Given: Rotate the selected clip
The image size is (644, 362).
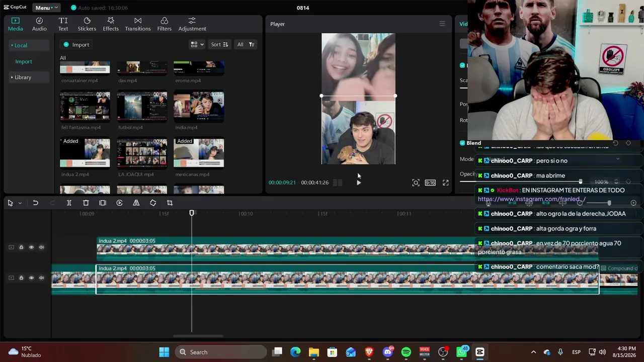Looking at the screenshot, I should pos(153,203).
